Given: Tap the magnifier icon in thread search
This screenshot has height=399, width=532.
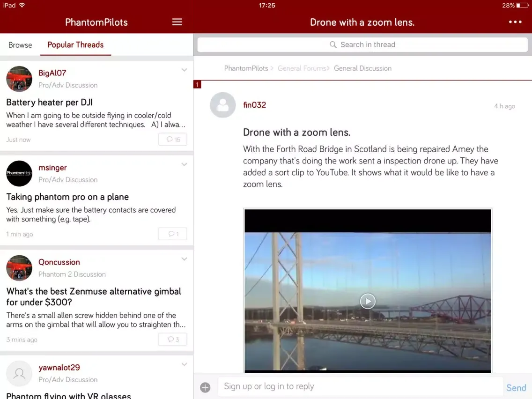Looking at the screenshot, I should click(333, 44).
